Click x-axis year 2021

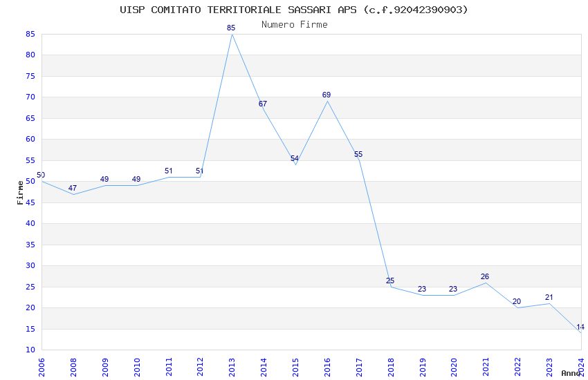pos(486,367)
